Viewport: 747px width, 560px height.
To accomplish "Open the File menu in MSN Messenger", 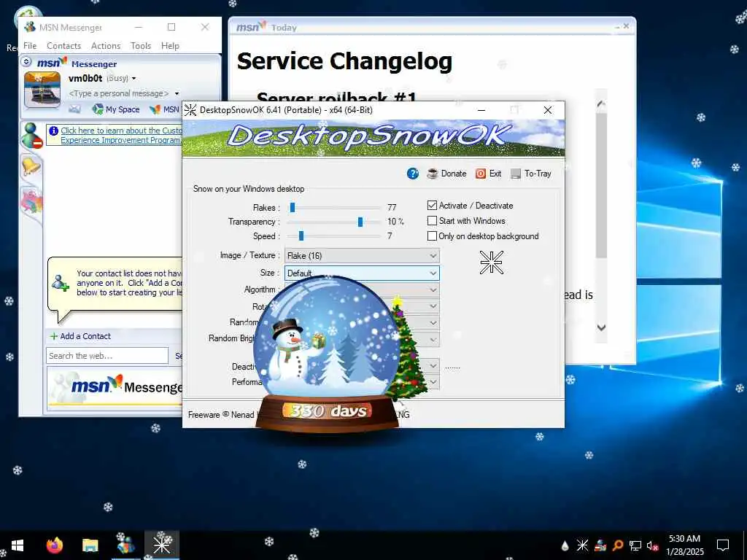I will pyautogui.click(x=30, y=46).
